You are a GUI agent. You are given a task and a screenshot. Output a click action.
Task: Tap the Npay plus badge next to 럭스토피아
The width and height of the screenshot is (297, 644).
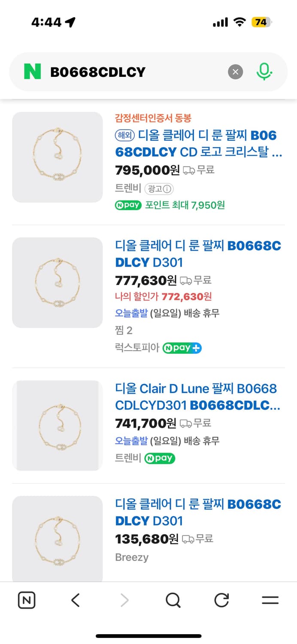[182, 348]
